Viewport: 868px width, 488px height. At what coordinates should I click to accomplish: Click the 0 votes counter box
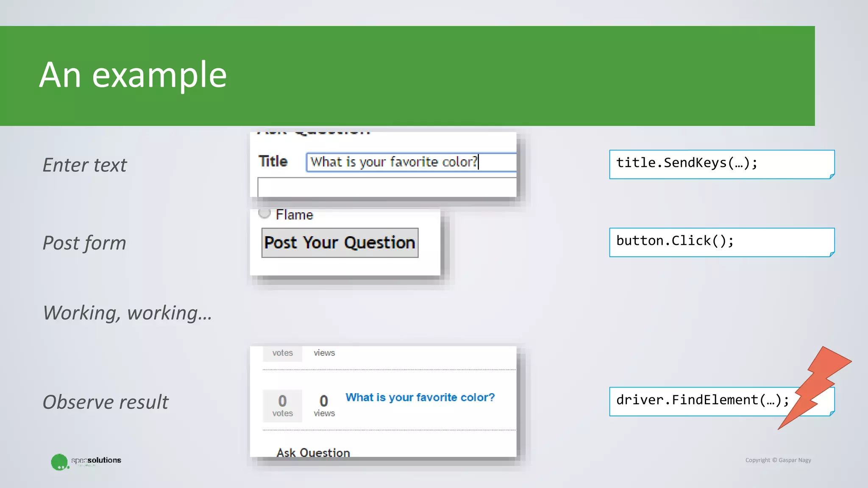point(282,406)
